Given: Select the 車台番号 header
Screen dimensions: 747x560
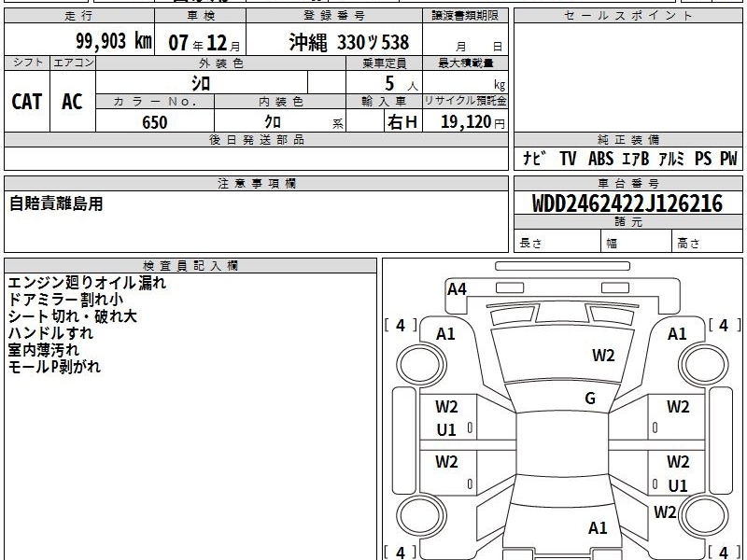Looking at the screenshot, I should (627, 183).
